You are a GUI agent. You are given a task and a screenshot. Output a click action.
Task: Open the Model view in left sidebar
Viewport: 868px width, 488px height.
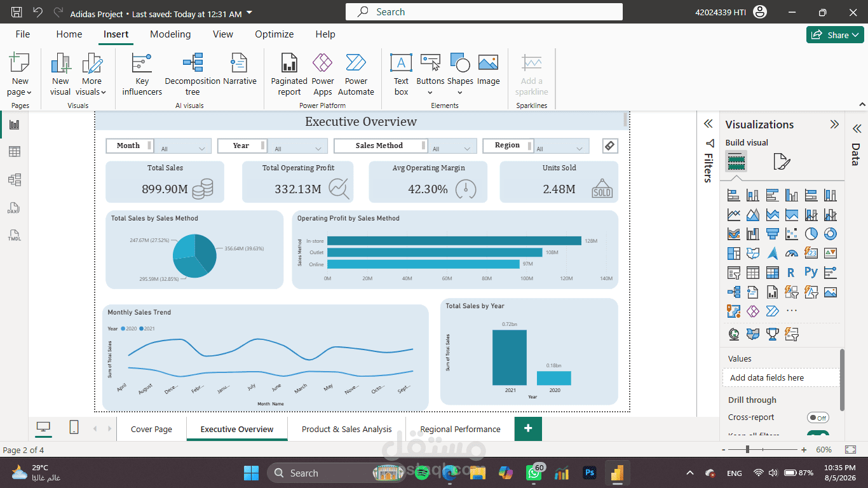(x=14, y=180)
